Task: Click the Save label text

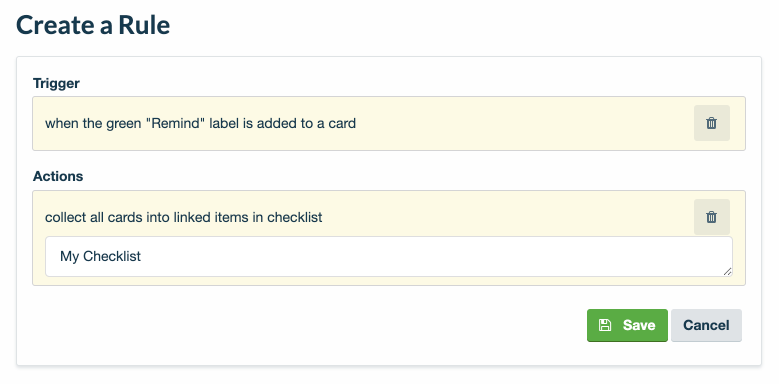Action: pos(639,325)
